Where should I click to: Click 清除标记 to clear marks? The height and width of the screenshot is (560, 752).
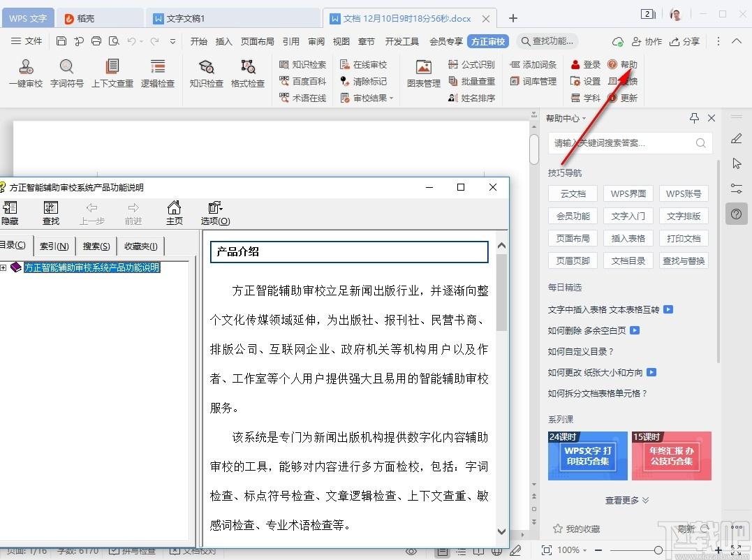363,81
